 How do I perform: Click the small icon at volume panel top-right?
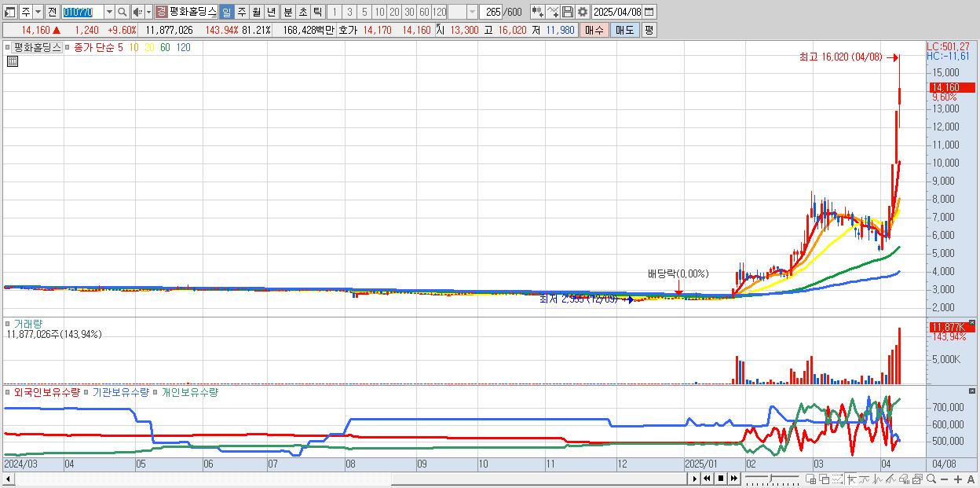click(971, 323)
